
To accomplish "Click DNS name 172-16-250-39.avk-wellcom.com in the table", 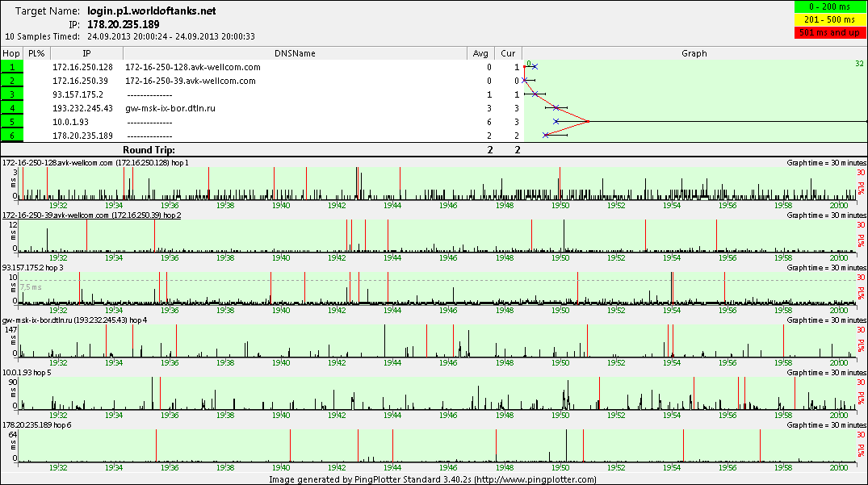I will pos(191,81).
